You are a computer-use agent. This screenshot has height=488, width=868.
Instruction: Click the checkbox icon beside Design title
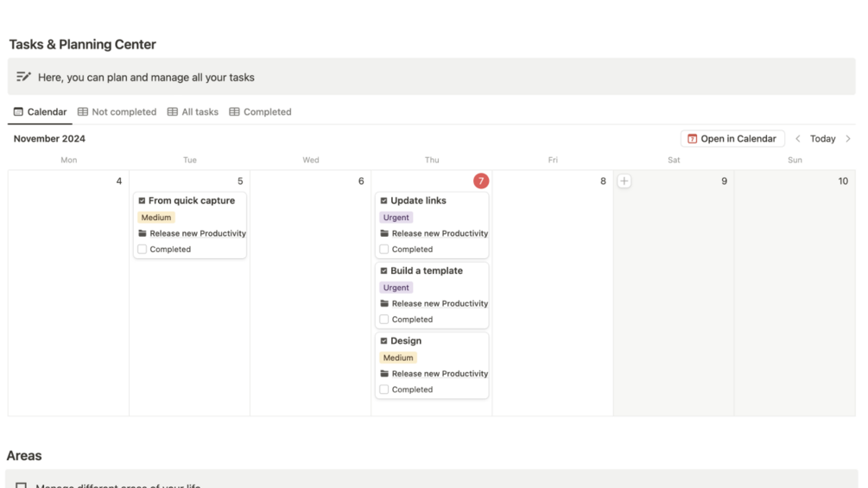(383, 341)
